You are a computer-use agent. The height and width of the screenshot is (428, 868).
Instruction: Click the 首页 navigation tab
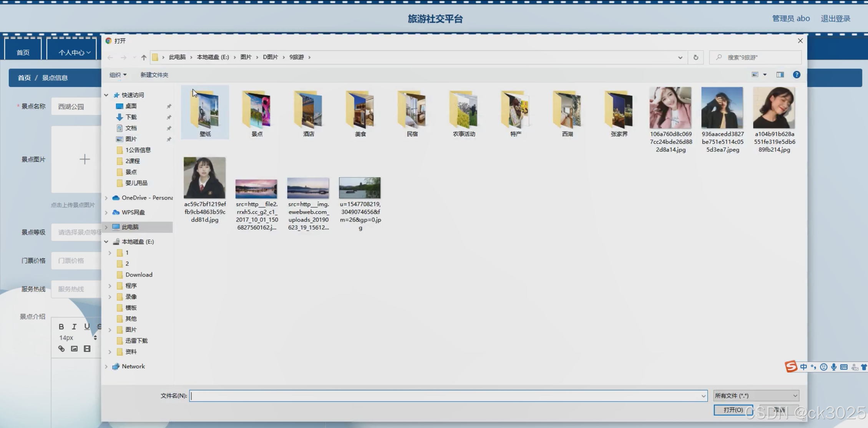pos(23,52)
